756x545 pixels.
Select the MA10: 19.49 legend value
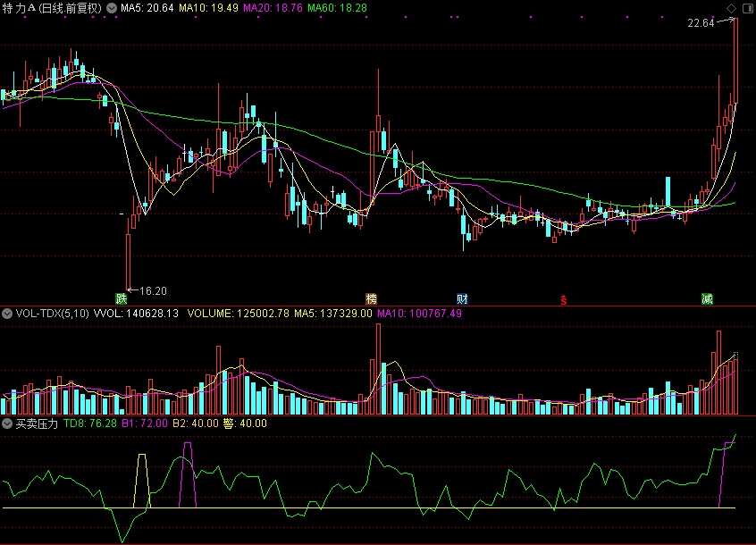pos(208,8)
